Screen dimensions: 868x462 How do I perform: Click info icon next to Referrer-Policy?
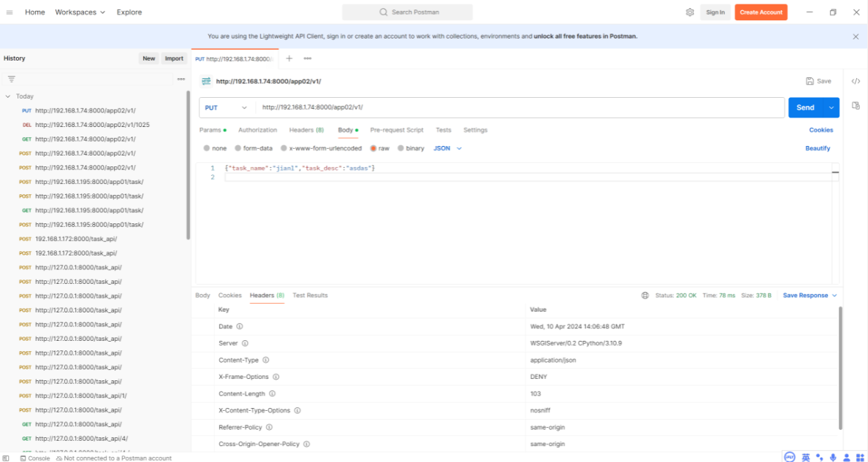(270, 428)
